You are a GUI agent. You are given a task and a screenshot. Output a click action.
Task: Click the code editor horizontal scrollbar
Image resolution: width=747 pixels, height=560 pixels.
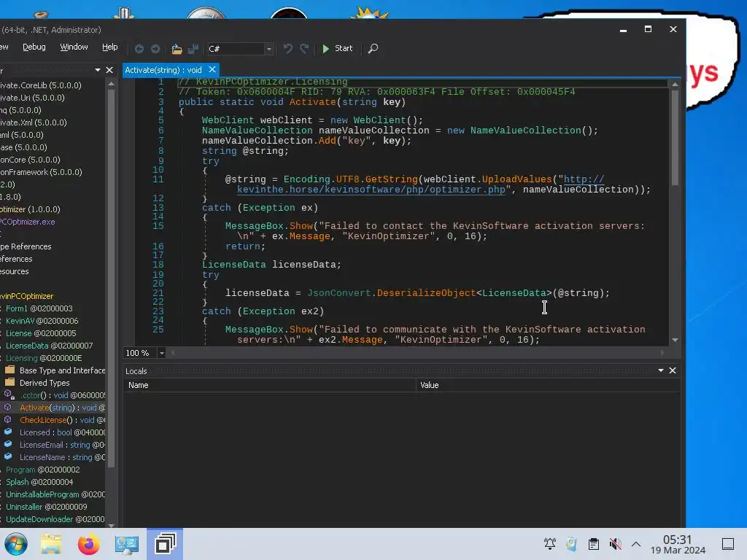[x=418, y=353]
